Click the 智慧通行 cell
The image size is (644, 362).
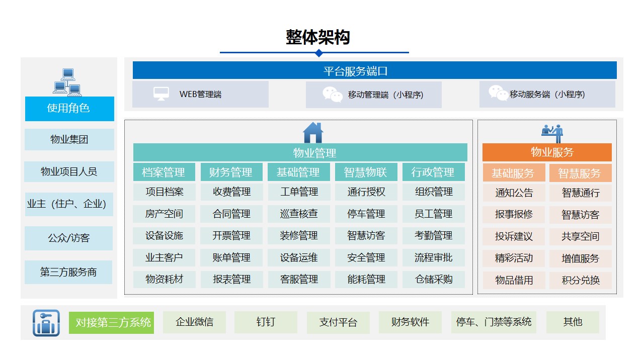click(581, 193)
